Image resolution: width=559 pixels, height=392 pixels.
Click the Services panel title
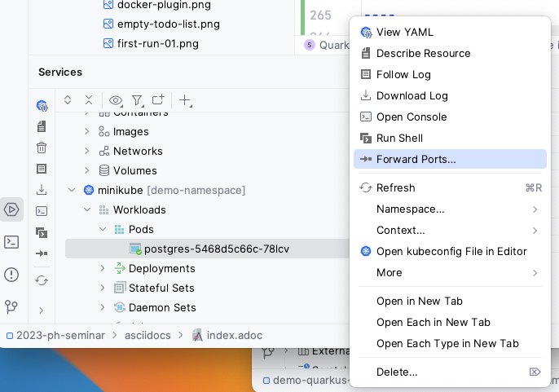point(60,72)
